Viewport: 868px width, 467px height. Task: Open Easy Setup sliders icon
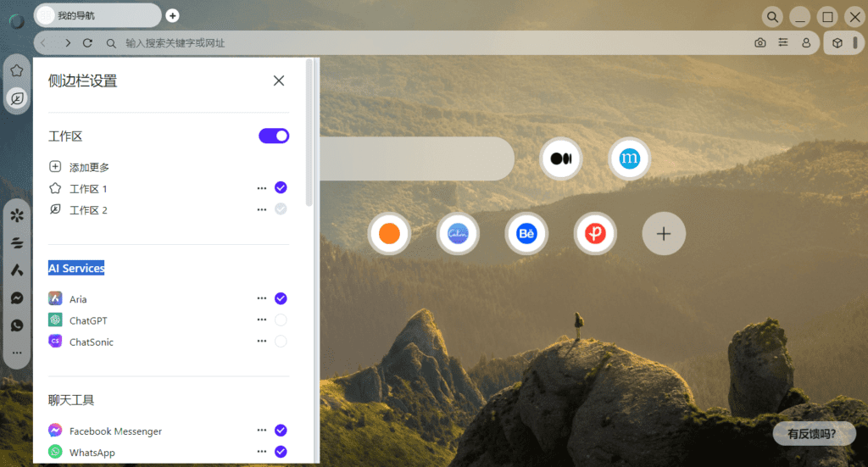(x=782, y=42)
